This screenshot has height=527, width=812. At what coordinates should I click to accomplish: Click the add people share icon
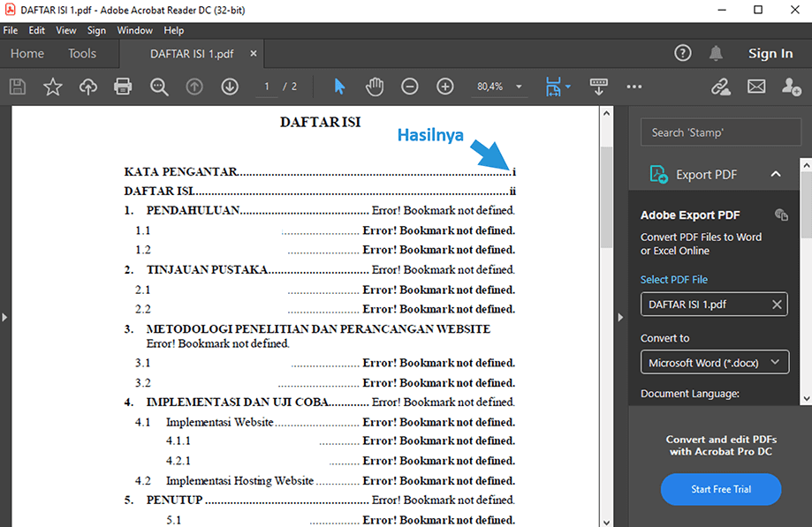pos(792,87)
